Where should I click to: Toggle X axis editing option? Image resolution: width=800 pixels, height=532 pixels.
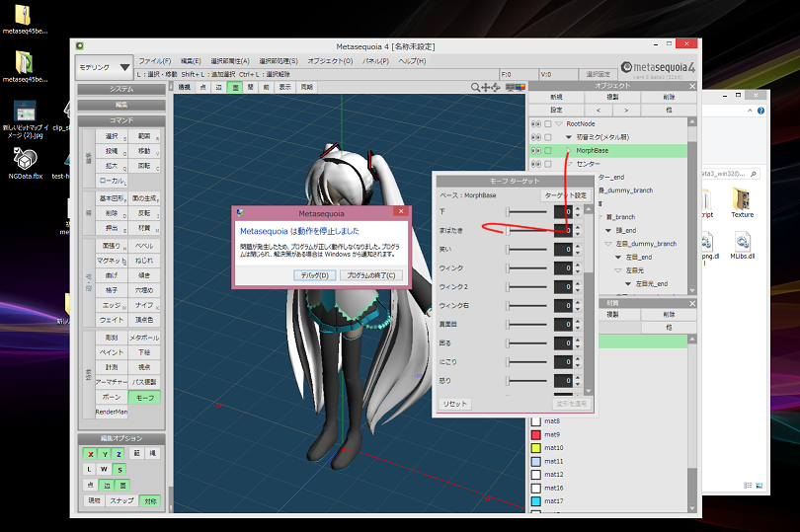coord(90,454)
